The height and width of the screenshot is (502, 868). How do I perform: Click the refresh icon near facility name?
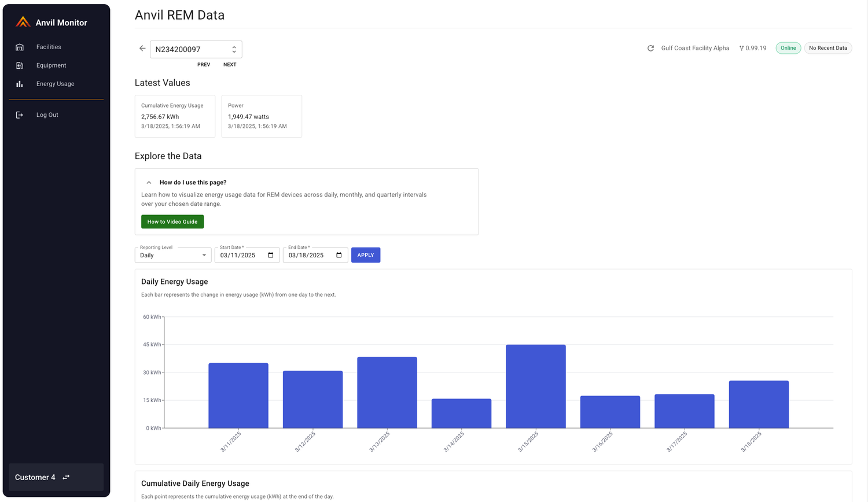[650, 48]
